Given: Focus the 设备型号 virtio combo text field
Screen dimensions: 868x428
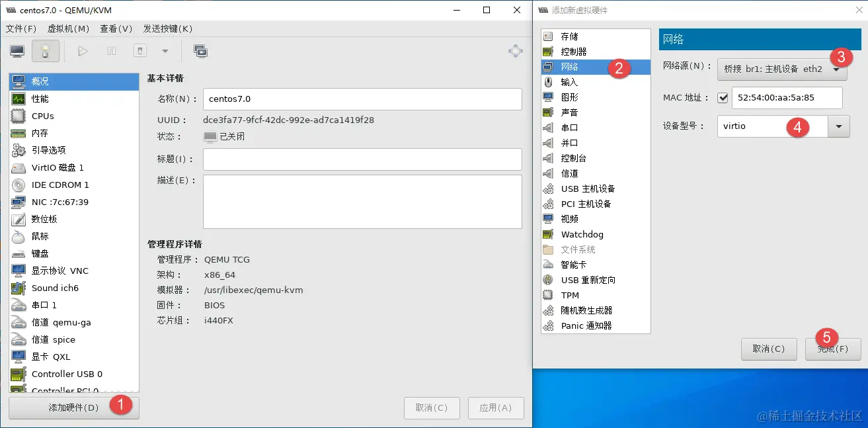Looking at the screenshot, I should pos(772,126).
